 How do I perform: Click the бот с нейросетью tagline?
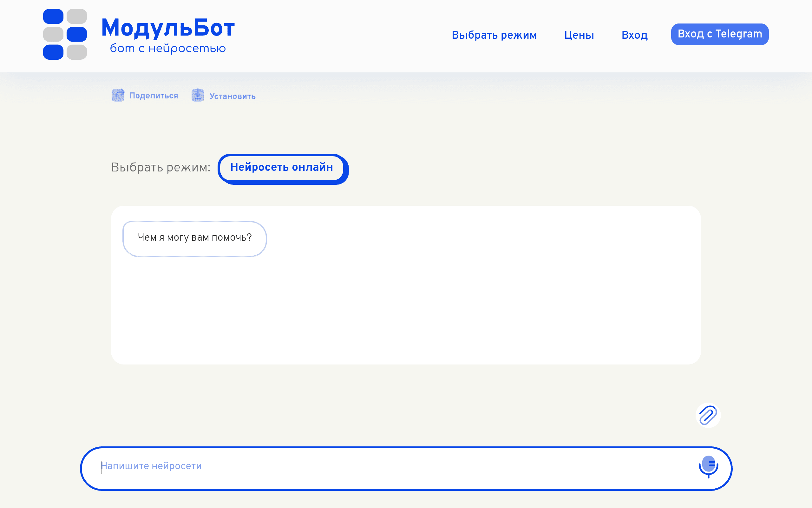(x=168, y=48)
